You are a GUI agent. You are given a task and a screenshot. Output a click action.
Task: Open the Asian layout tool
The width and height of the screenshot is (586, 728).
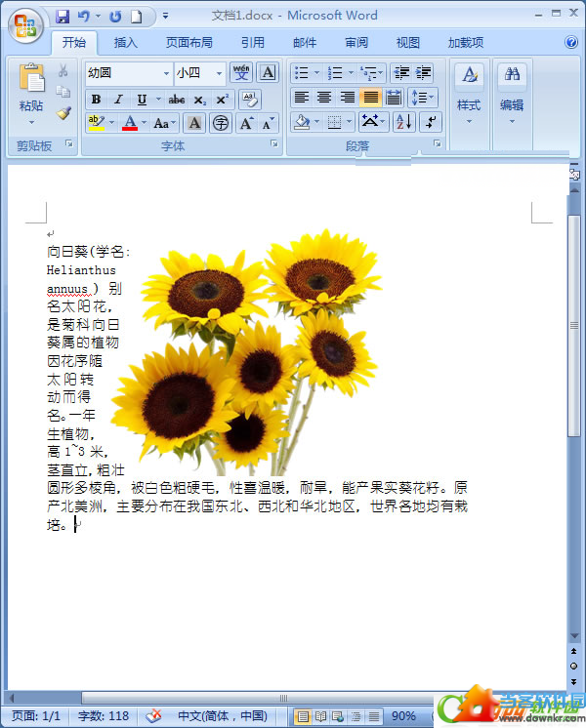pos(373,123)
